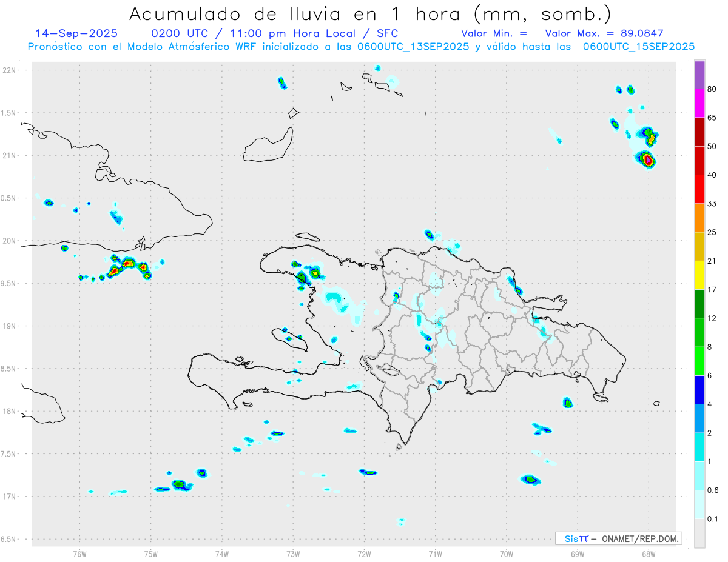Select the light blue swatch between 2 and 4
Screen dimensions: 728x562
click(699, 419)
